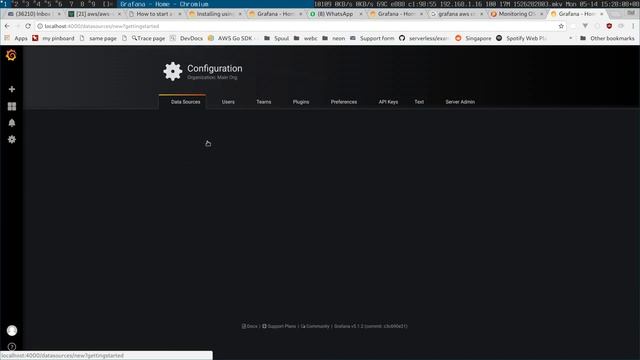Switch to the Plugins tab

[301, 102]
